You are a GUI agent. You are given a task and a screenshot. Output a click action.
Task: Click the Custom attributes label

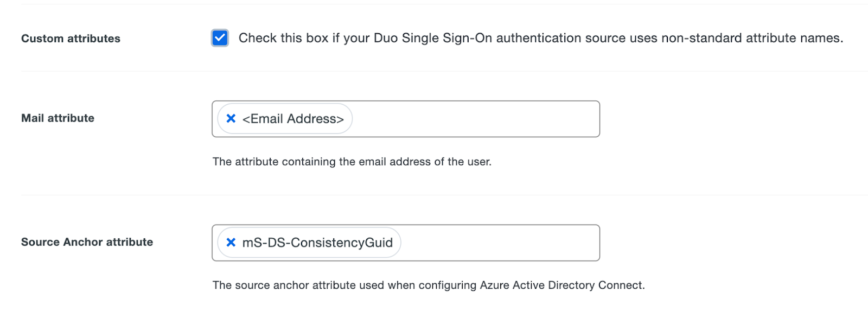click(71, 38)
